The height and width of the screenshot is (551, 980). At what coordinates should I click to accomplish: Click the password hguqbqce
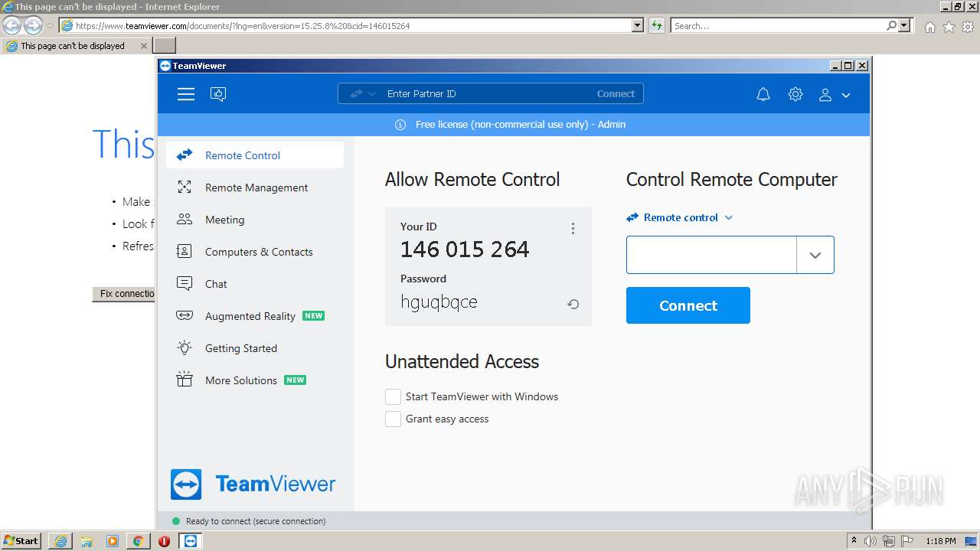[x=439, y=302]
